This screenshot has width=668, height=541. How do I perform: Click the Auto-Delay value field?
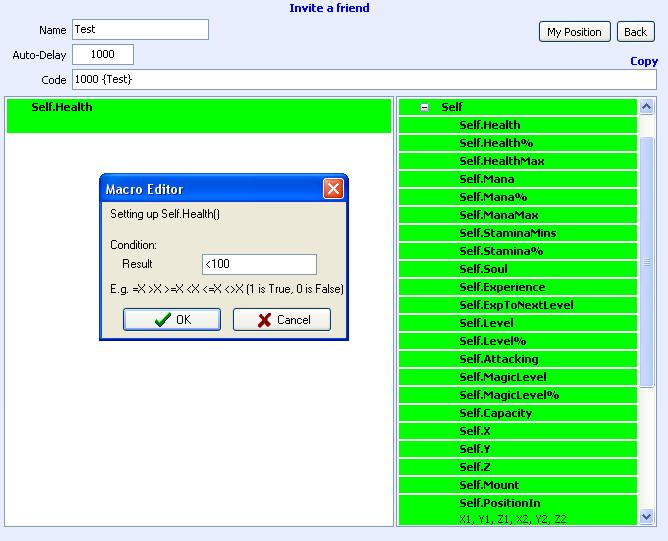point(103,55)
